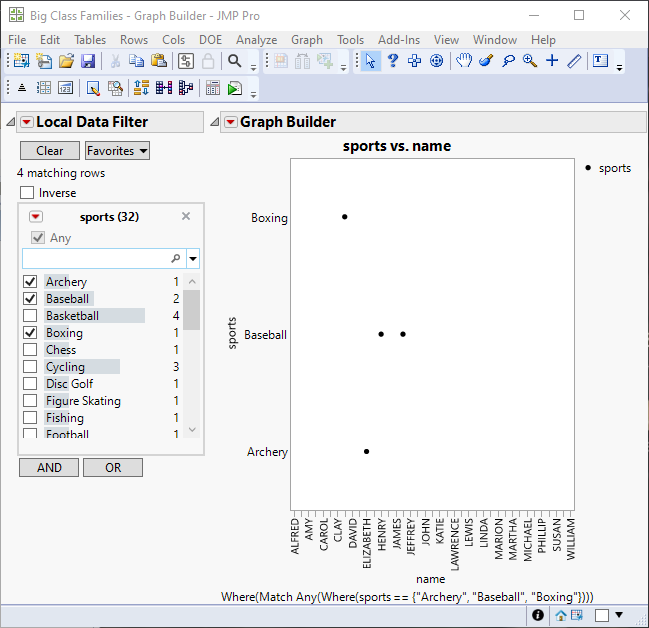649x628 pixels.
Task: Click the AND button
Action: point(49,467)
